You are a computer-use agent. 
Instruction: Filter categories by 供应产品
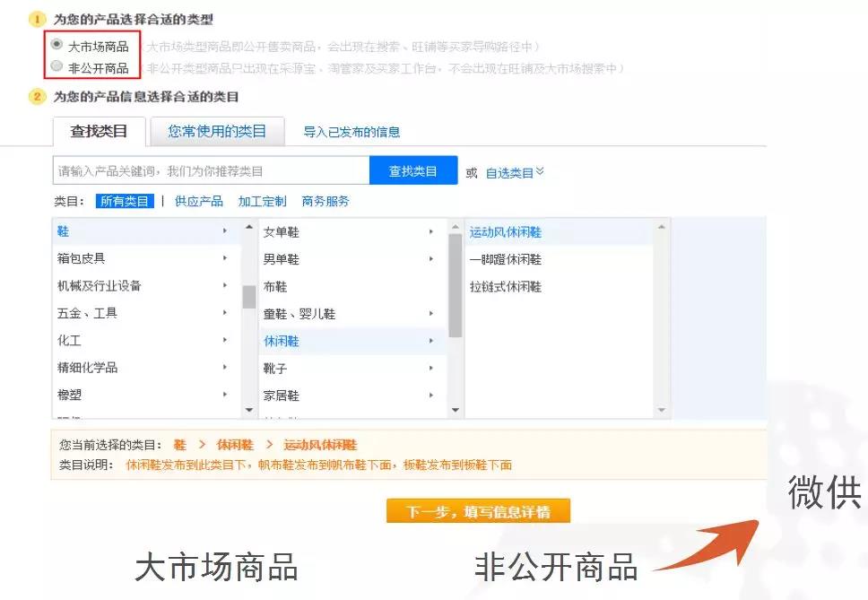coord(199,202)
